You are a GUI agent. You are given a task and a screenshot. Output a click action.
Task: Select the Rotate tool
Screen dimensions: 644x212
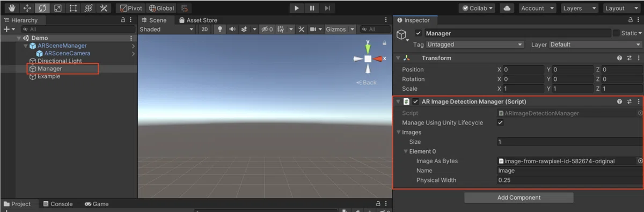point(42,8)
